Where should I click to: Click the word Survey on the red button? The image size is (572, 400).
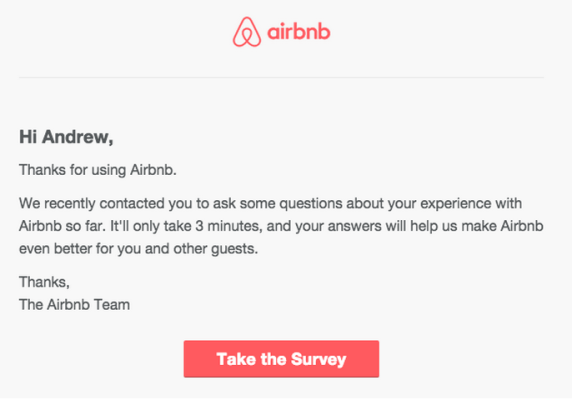[318, 360]
